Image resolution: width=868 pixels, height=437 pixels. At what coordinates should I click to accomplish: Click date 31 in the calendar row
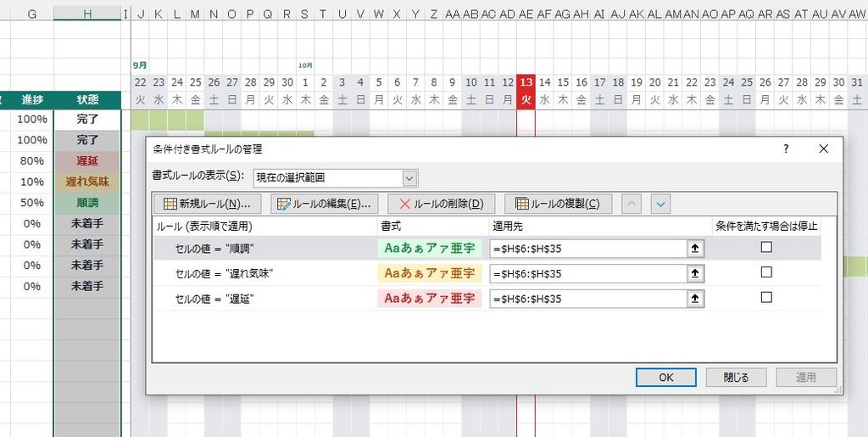pos(857,82)
